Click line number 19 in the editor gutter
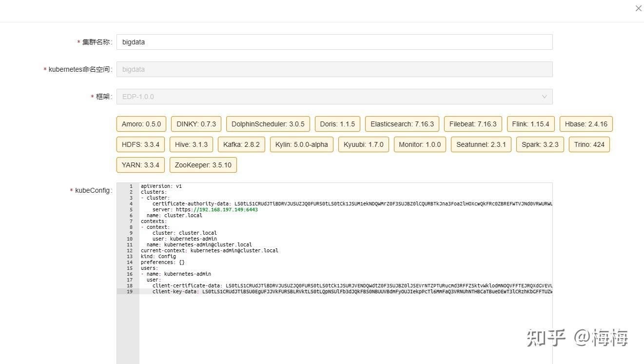The height and width of the screenshot is (364, 644). [130, 291]
